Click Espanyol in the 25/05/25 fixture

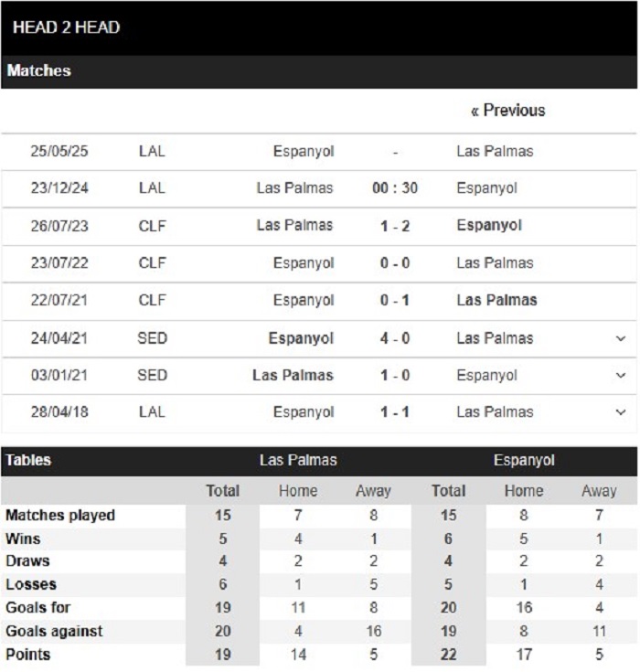point(304,151)
